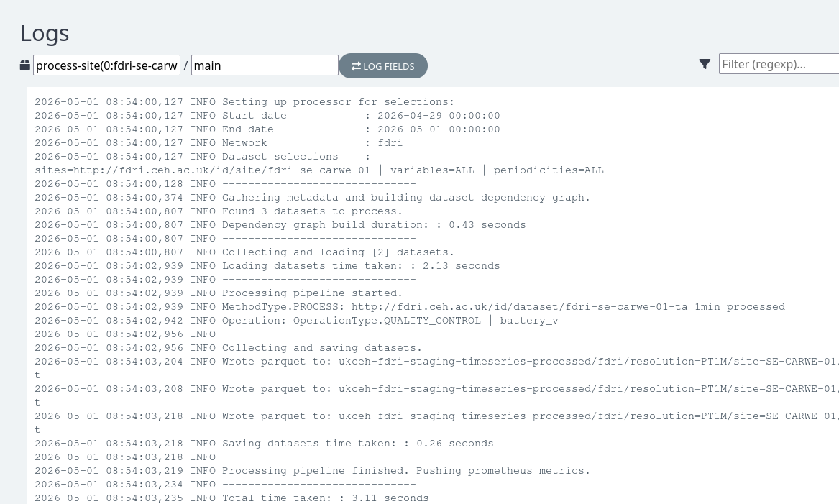Click the pod icon beside pod selector

tap(24, 65)
